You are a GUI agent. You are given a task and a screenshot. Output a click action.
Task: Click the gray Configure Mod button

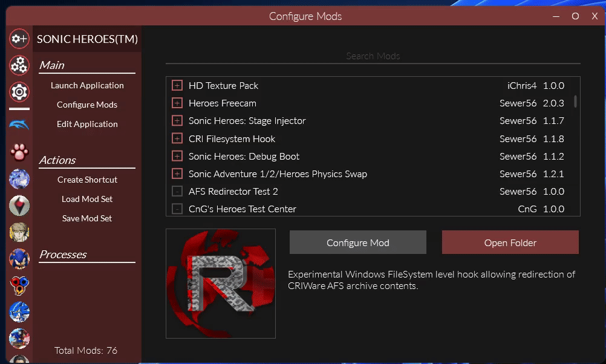click(358, 242)
